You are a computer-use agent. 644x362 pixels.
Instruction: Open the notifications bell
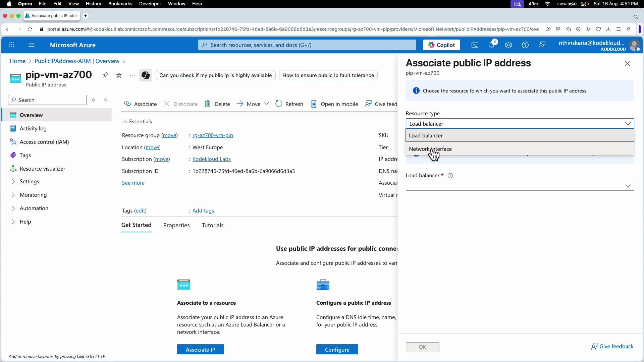492,45
